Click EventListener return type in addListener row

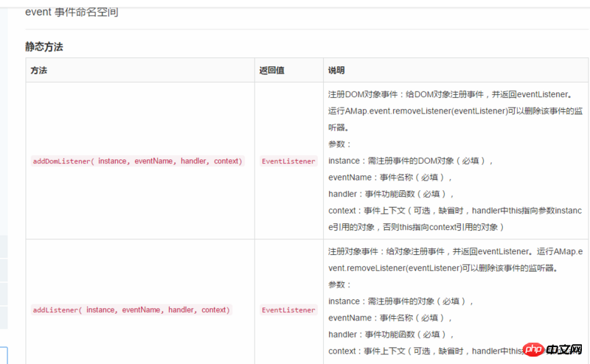point(288,310)
